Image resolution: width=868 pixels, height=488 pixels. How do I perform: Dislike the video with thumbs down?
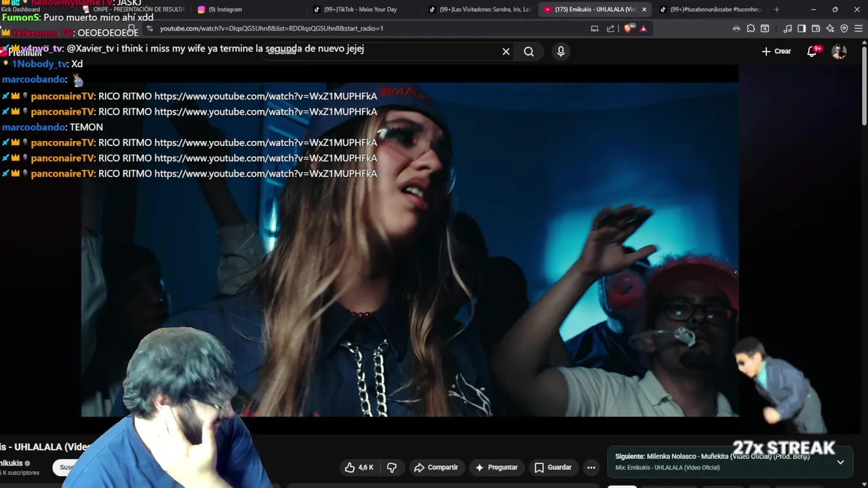[392, 468]
